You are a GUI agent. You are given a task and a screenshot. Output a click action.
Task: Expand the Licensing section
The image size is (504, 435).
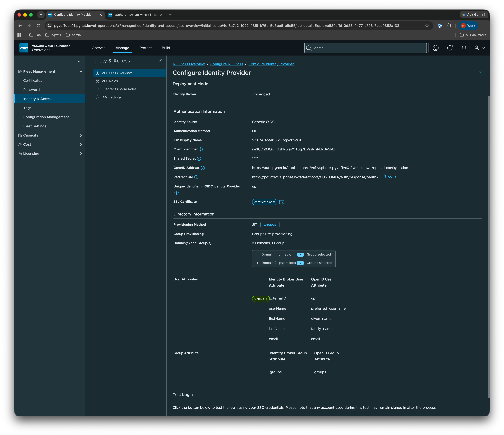tap(81, 154)
